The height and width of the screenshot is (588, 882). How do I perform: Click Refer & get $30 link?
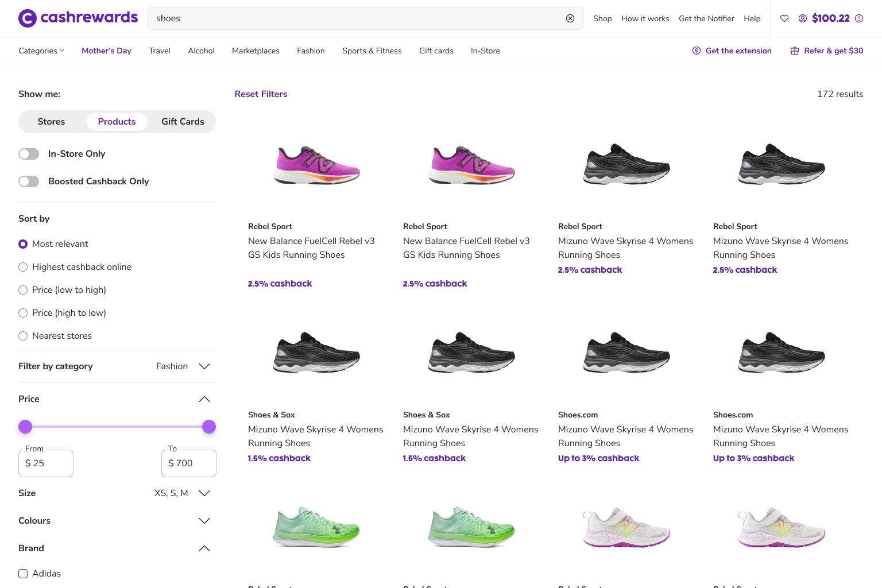coord(834,51)
